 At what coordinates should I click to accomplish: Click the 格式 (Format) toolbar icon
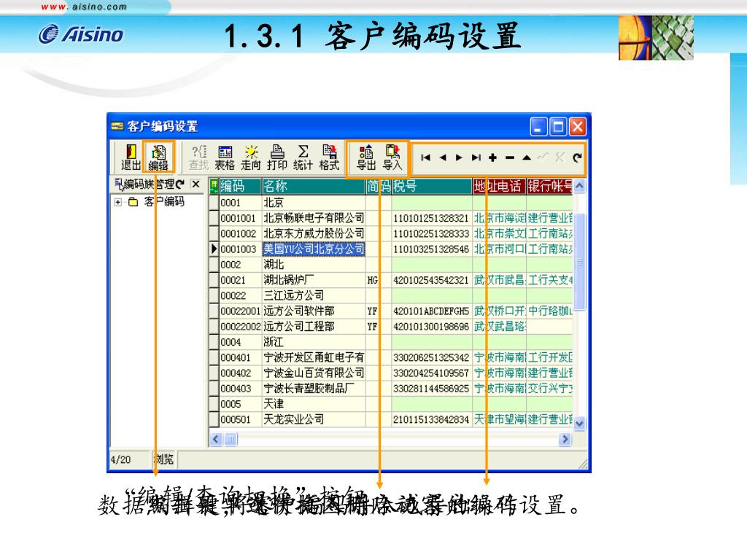[329, 157]
